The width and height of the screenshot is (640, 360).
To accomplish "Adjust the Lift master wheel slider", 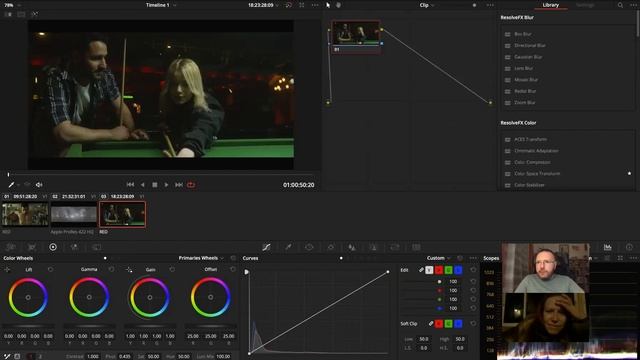I will pos(28,326).
